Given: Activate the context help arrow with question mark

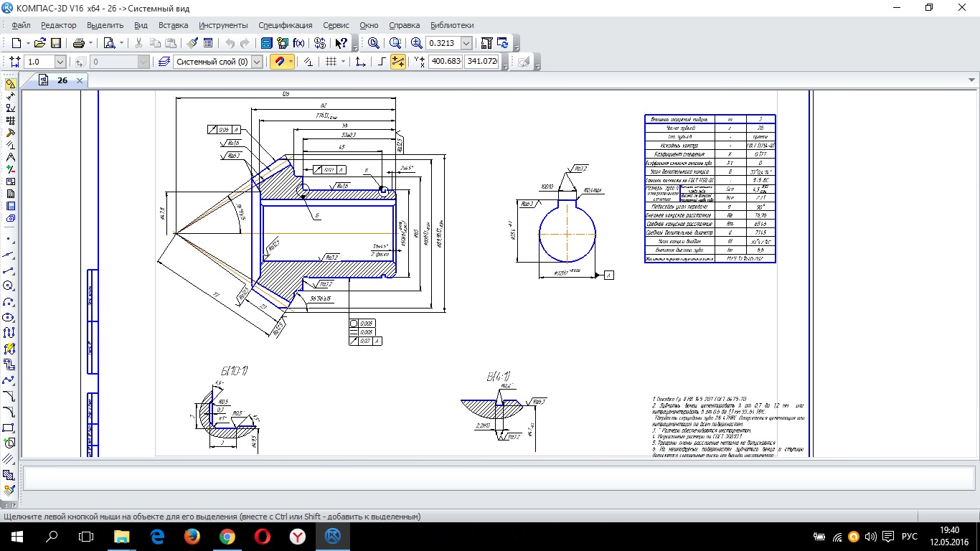Looking at the screenshot, I should pos(342,43).
